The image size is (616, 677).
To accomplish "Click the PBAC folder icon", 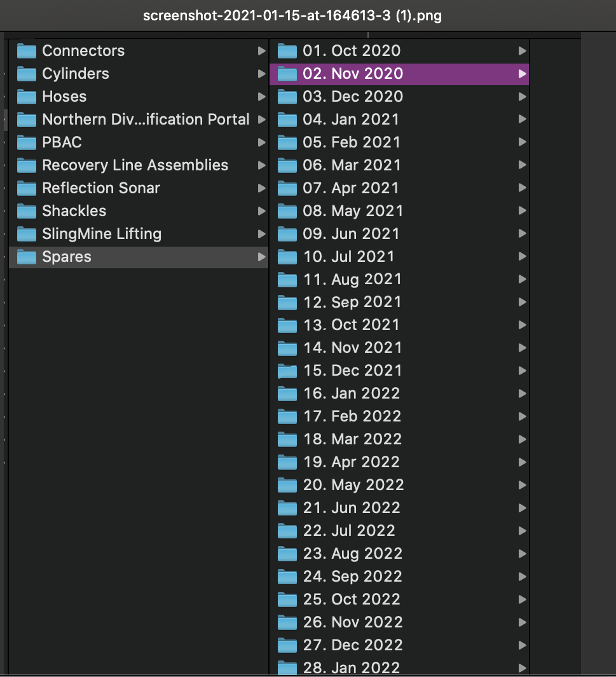I will [x=27, y=142].
